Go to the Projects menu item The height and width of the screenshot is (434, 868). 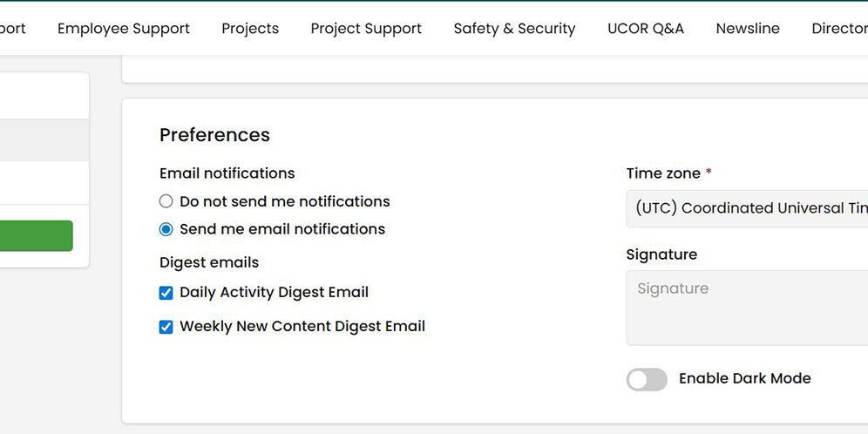tap(250, 29)
